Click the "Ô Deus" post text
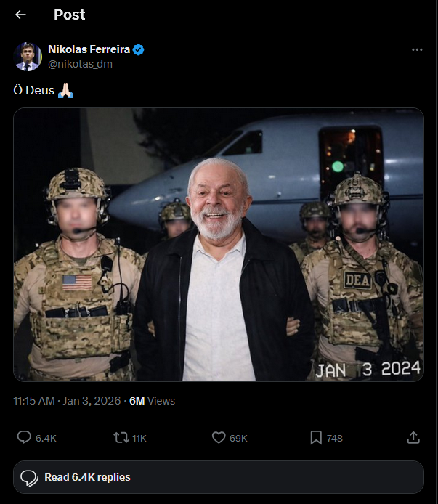This screenshot has height=504, width=438. (35, 92)
